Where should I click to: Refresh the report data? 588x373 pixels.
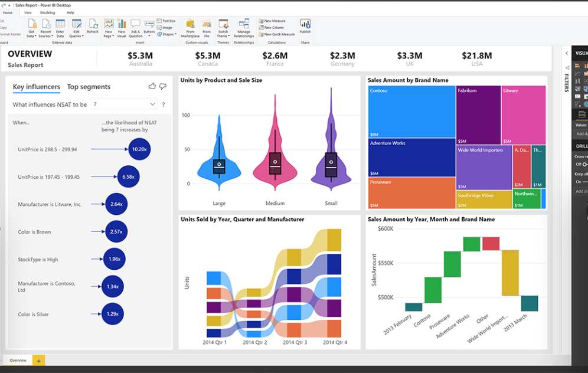(x=93, y=26)
